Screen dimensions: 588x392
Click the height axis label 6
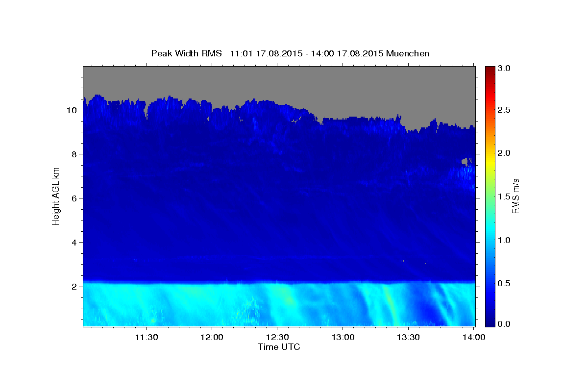[x=75, y=198]
